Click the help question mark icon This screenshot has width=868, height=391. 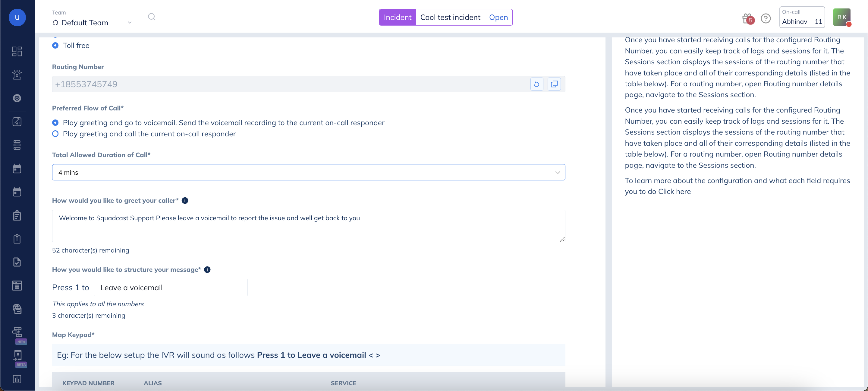(766, 18)
